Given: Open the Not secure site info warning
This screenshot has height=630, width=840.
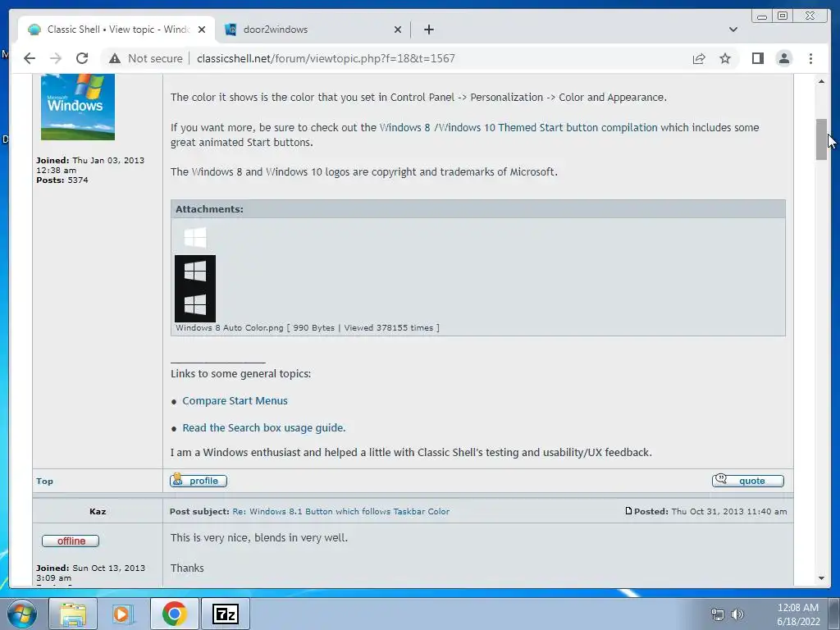Looking at the screenshot, I should pyautogui.click(x=146, y=58).
